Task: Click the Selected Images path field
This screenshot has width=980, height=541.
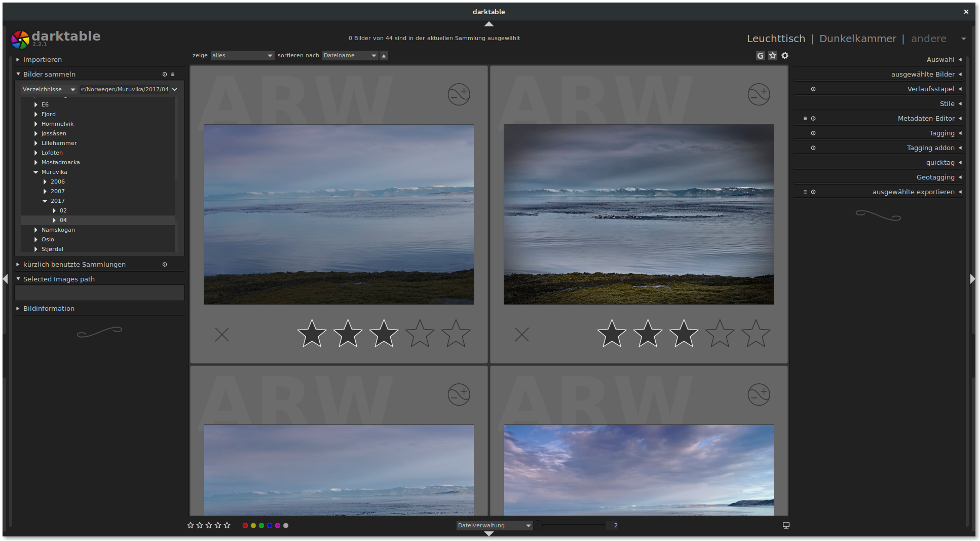Action: 99,293
